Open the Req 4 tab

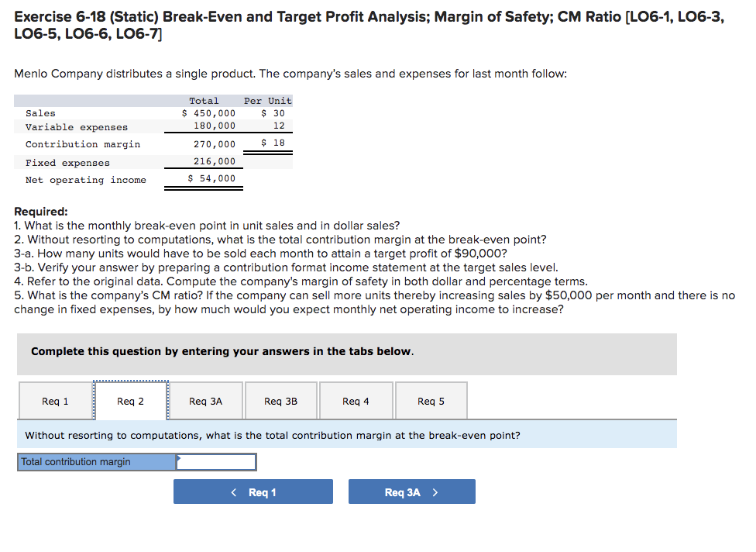(x=356, y=401)
